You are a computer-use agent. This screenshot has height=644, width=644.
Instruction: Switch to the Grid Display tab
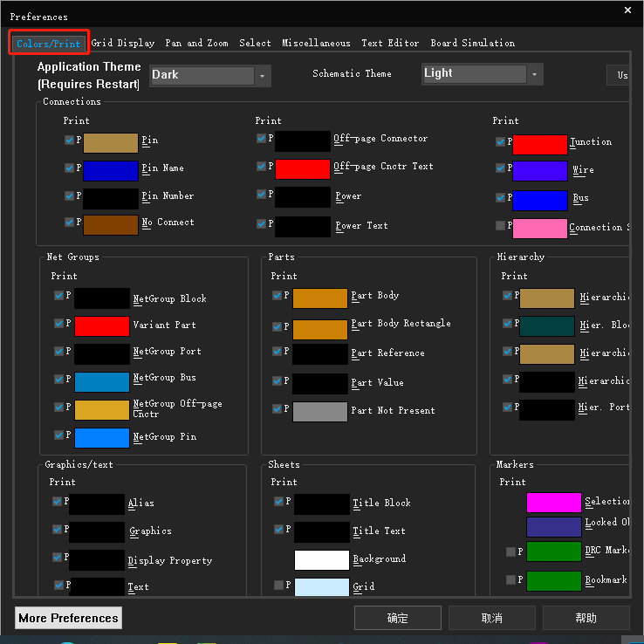tap(123, 43)
